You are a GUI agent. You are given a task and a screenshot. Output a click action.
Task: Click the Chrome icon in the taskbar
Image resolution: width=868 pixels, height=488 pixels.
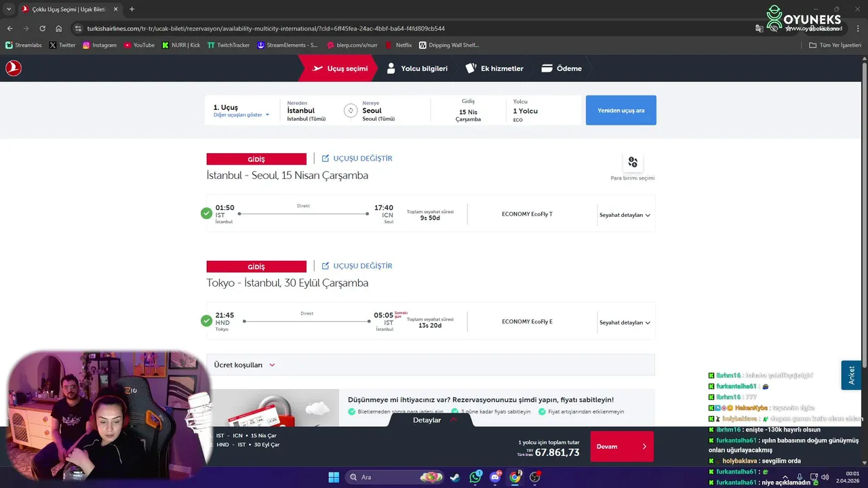tap(515, 477)
